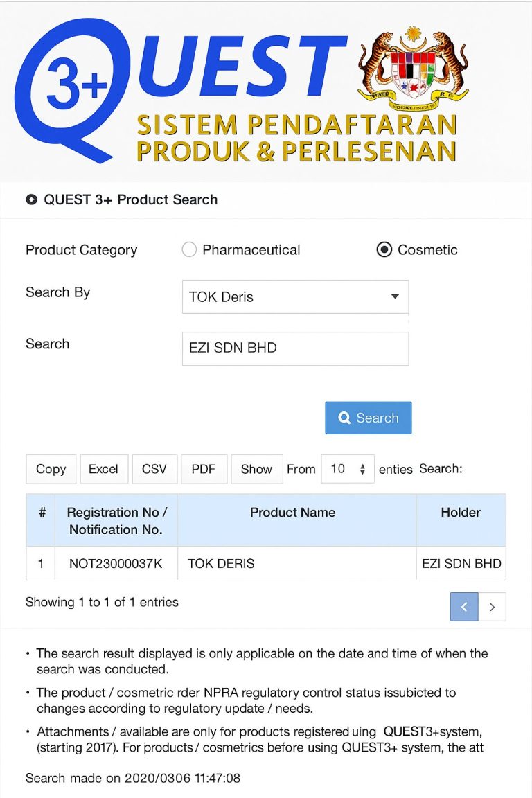This screenshot has height=798, width=532.
Task: Open the Search By dropdown
Action: click(x=295, y=296)
